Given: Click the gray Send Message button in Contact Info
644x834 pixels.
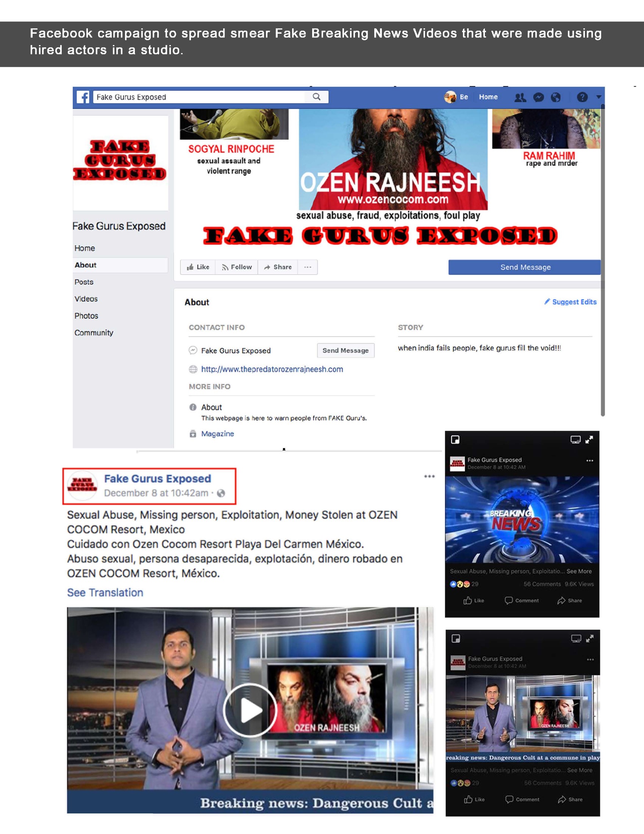Looking at the screenshot, I should tap(345, 350).
